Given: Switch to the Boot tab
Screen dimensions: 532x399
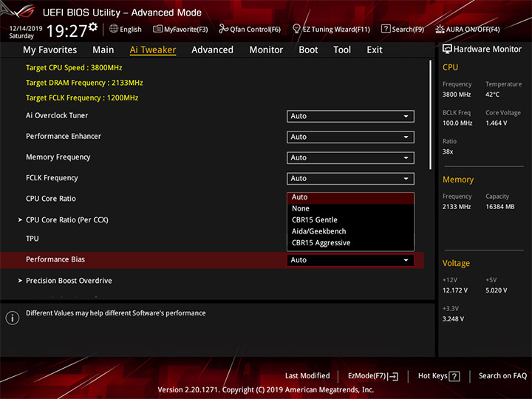Looking at the screenshot, I should click(308, 50).
